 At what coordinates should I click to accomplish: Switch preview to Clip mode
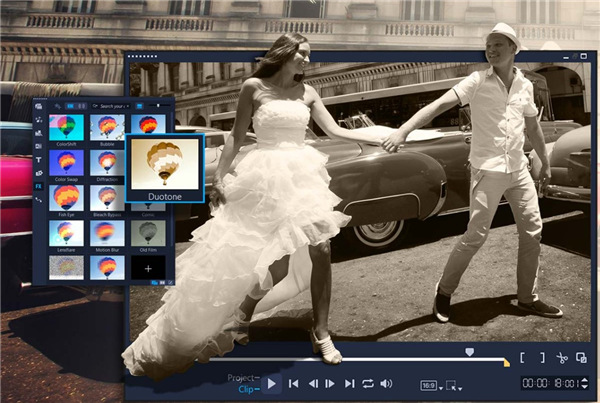point(246,389)
